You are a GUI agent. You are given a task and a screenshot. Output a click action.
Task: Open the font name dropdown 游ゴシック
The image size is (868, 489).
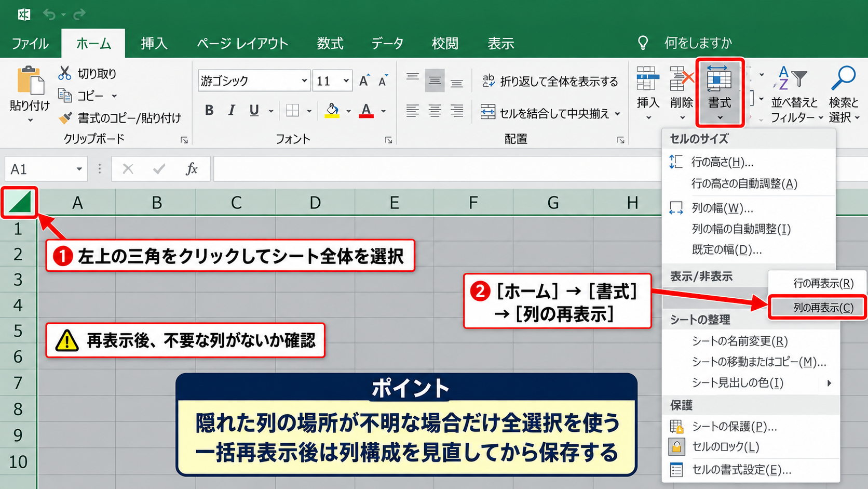[304, 81]
